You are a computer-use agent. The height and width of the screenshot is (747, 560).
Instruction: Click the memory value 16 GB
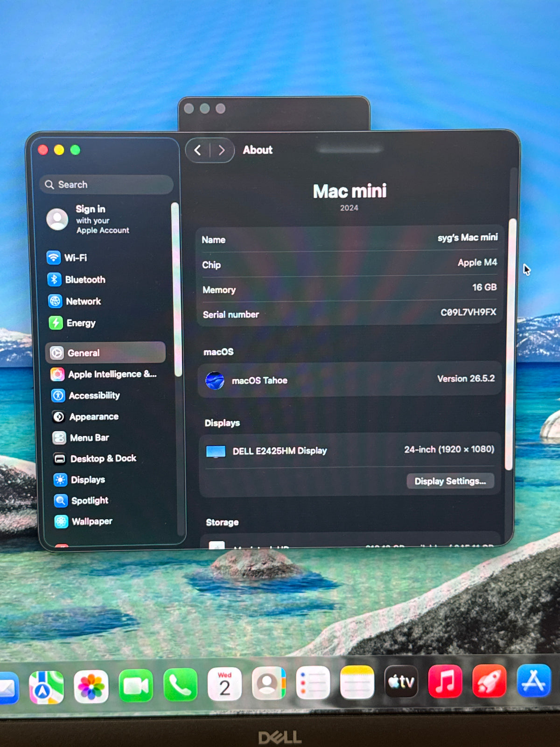pos(484,287)
